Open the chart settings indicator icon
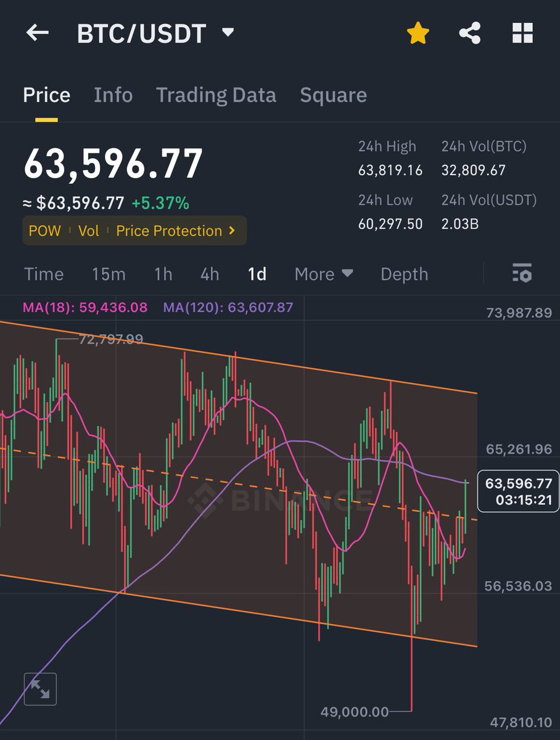This screenshot has width=560, height=740. (522, 273)
